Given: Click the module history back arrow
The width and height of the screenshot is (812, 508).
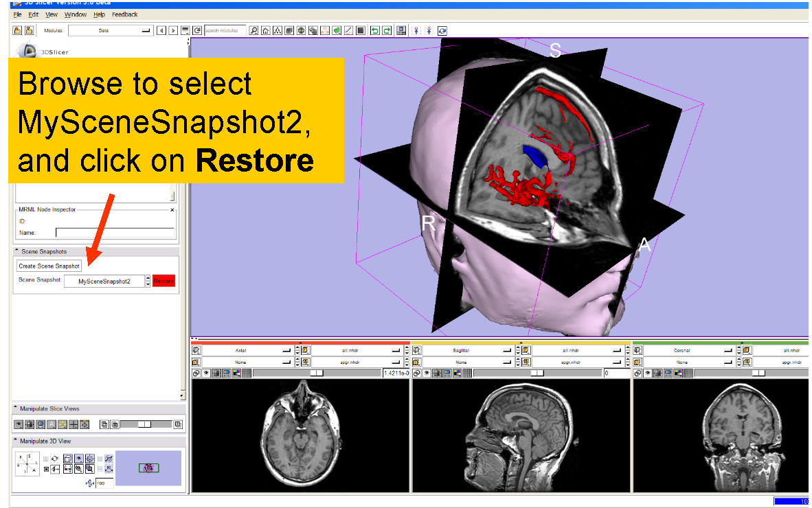Looking at the screenshot, I should 161,30.
